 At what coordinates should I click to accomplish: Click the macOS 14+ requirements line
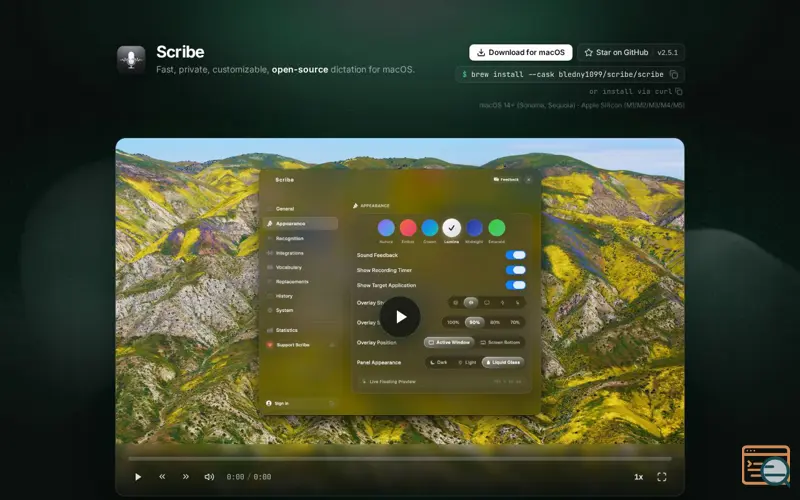click(582, 106)
